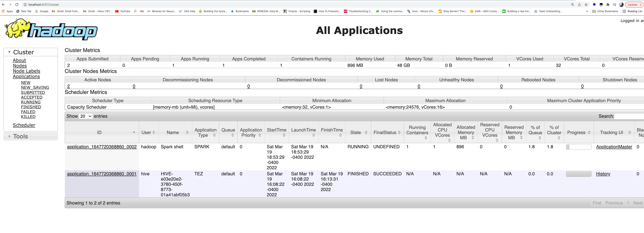Go to Next page of entries
The height and width of the screenshot is (233, 644).
point(638,203)
